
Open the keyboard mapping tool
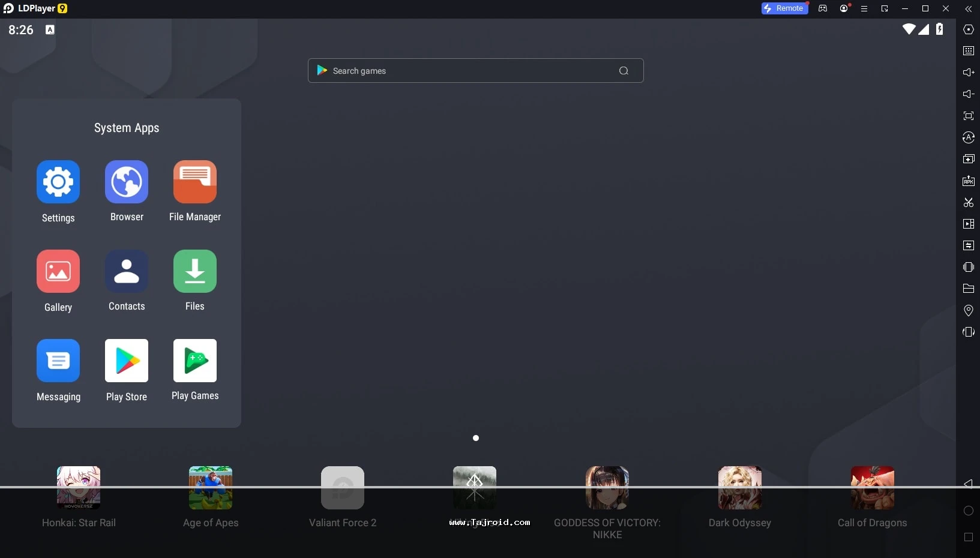tap(968, 51)
